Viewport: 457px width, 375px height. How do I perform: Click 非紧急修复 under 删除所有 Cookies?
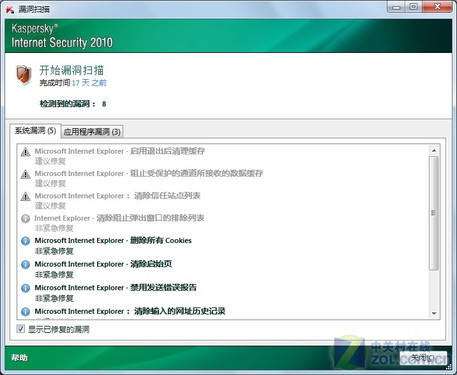(x=54, y=251)
